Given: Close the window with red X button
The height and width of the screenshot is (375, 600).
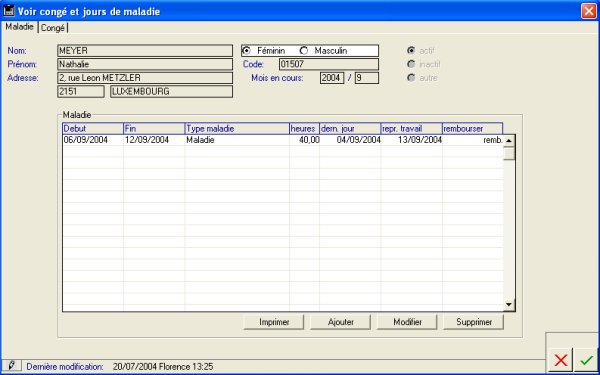Looking at the screenshot, I should (588, 11).
